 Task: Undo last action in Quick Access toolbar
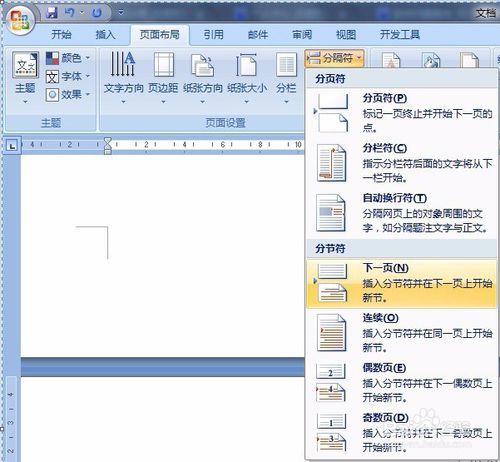click(70, 13)
